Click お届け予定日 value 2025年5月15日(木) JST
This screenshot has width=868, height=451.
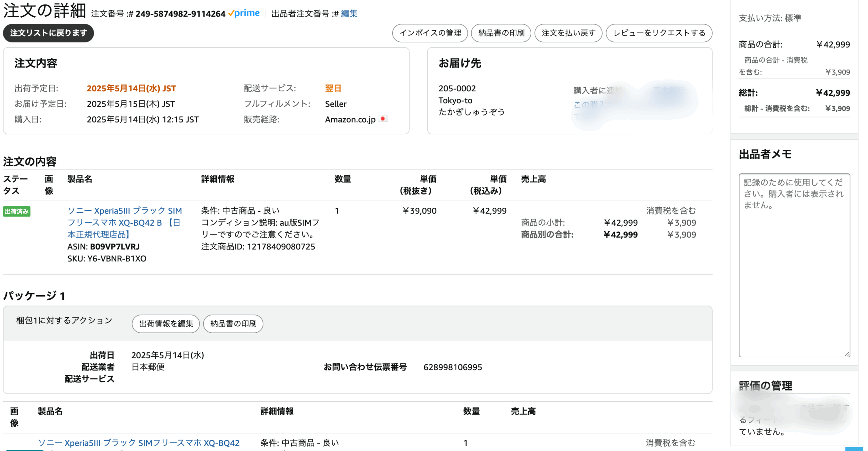[131, 104]
